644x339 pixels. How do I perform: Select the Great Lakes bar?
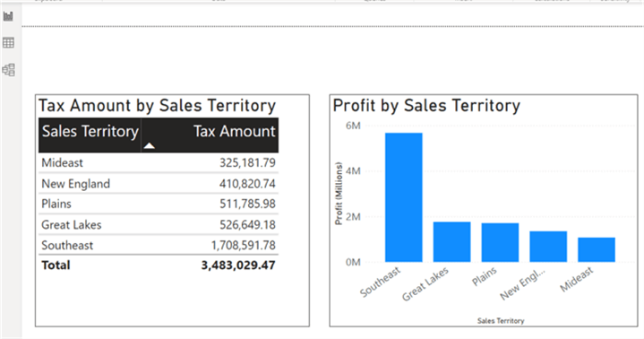[451, 242]
